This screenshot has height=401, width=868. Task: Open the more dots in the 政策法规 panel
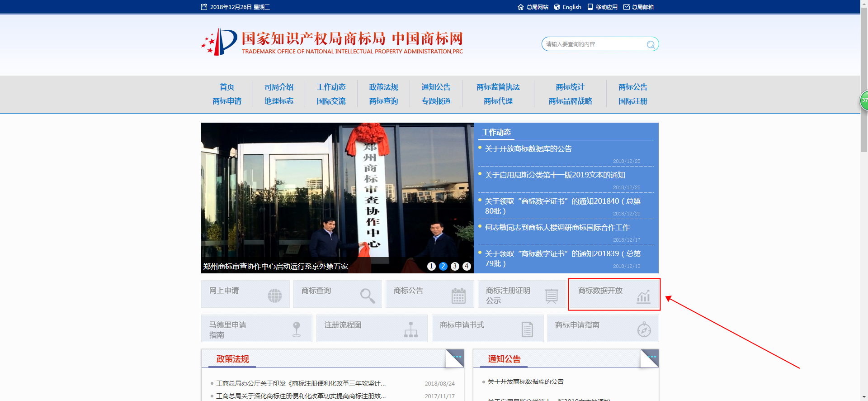[457, 357]
